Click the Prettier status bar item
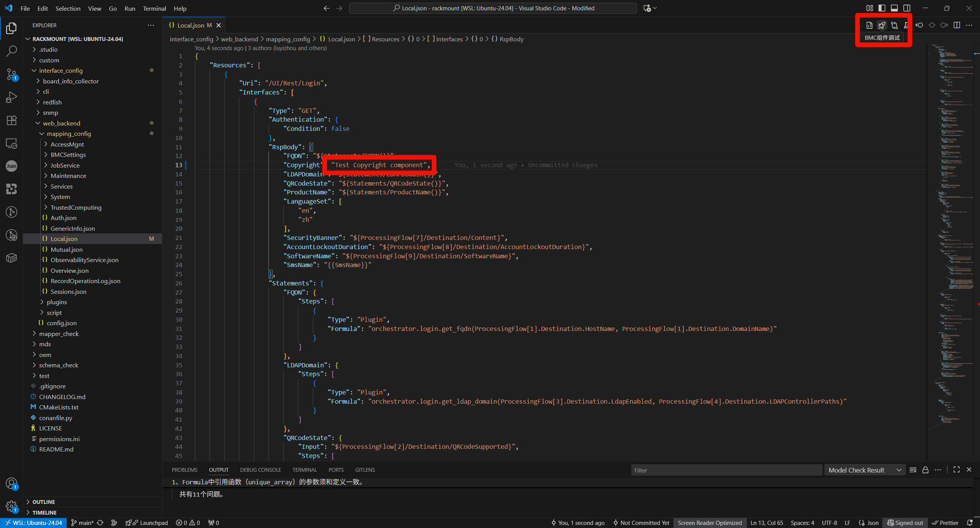 [945, 523]
